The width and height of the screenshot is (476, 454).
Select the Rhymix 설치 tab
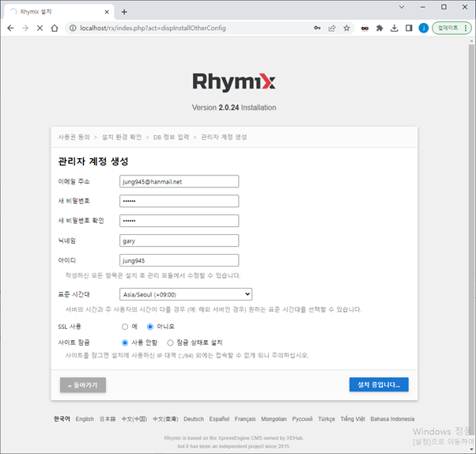coord(59,12)
